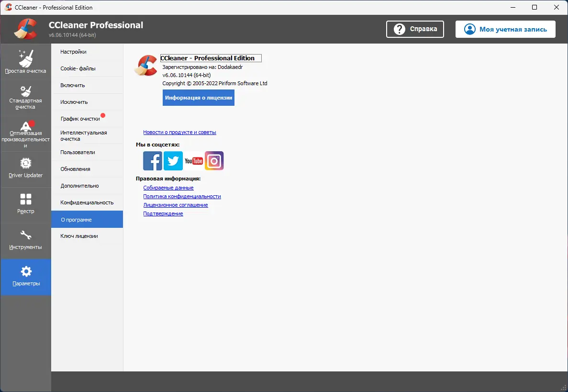
Task: Open the Tools (Инструменты) wrench section
Action: [25, 240]
